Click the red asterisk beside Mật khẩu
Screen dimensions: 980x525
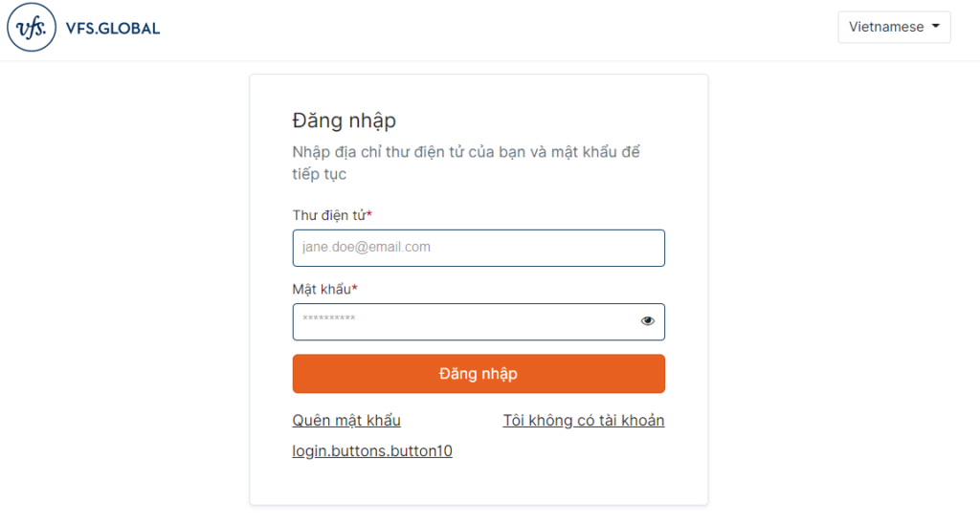pyautogui.click(x=354, y=288)
